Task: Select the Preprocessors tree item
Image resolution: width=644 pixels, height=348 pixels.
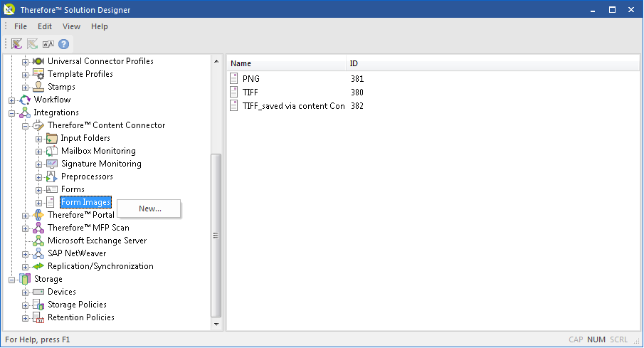Action: pyautogui.click(x=87, y=176)
